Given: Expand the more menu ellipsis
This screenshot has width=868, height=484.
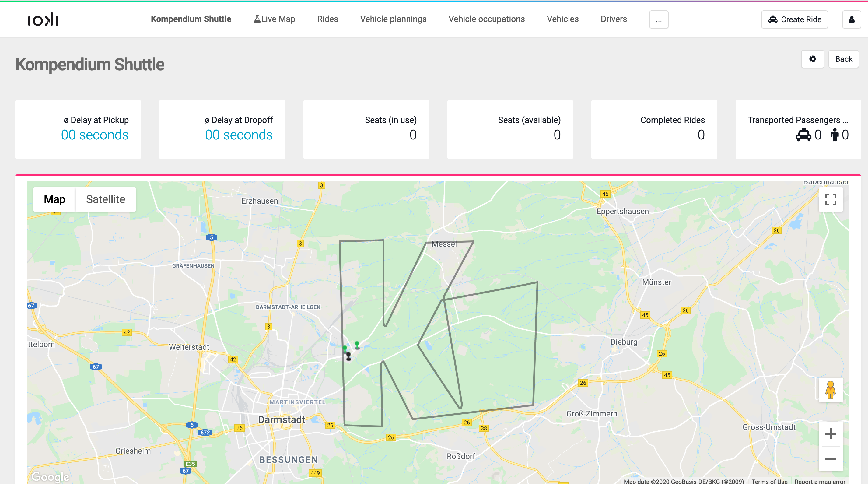Looking at the screenshot, I should tap(659, 19).
